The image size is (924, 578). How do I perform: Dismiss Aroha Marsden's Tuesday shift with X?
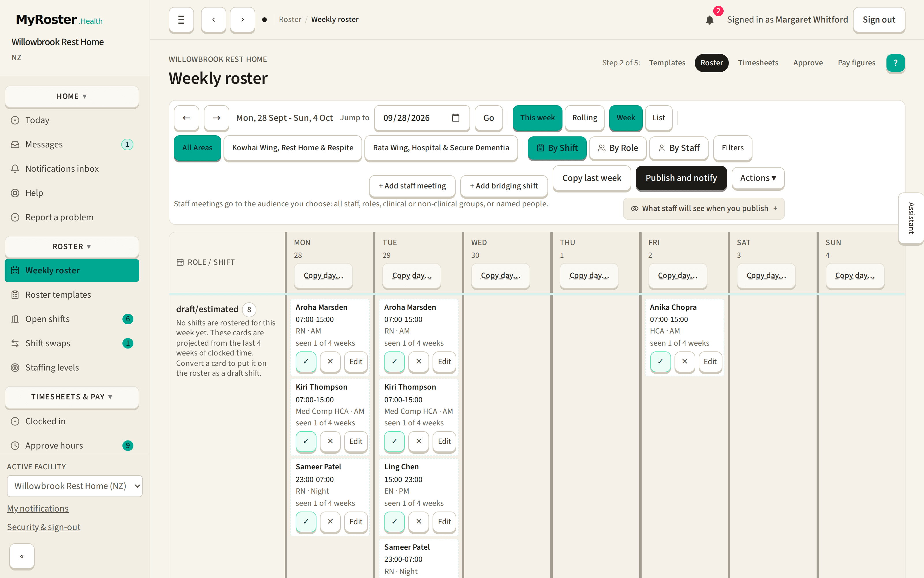(x=419, y=361)
